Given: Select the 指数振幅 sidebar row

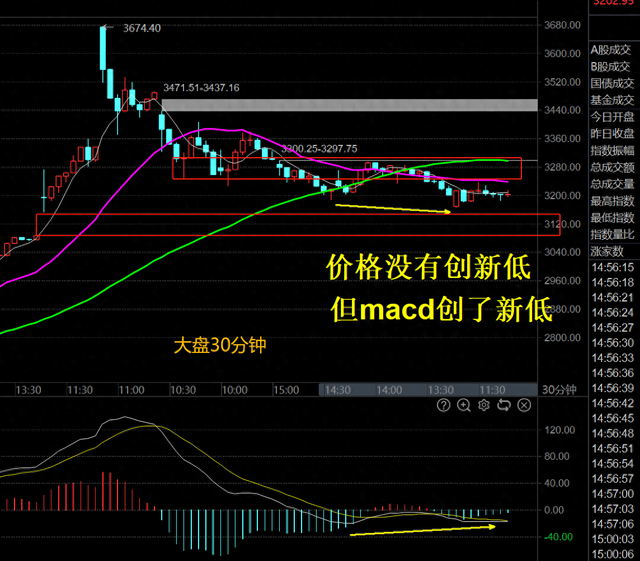Looking at the screenshot, I should tap(612, 151).
